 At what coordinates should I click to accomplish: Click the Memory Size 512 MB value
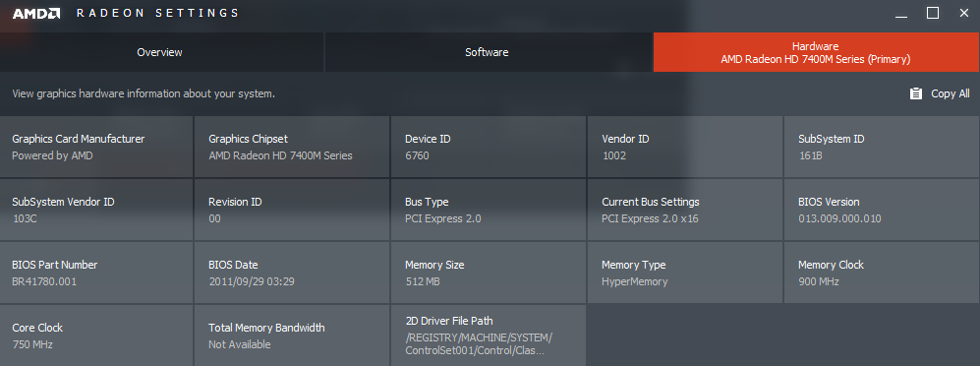click(423, 281)
